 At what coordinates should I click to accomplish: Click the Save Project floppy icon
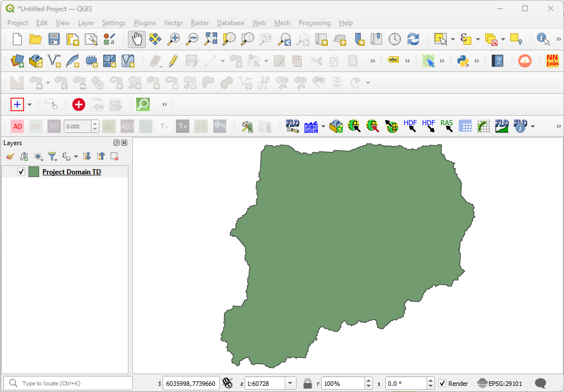pos(54,39)
